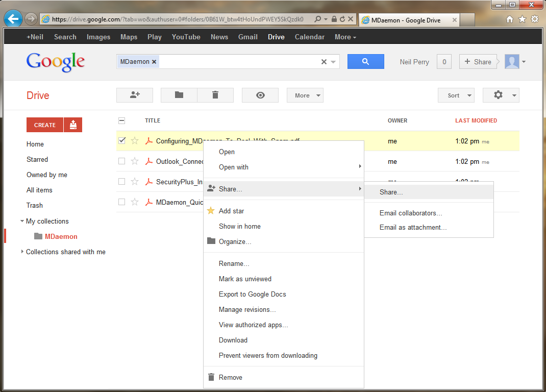Choose Email as attachment...

429,227
